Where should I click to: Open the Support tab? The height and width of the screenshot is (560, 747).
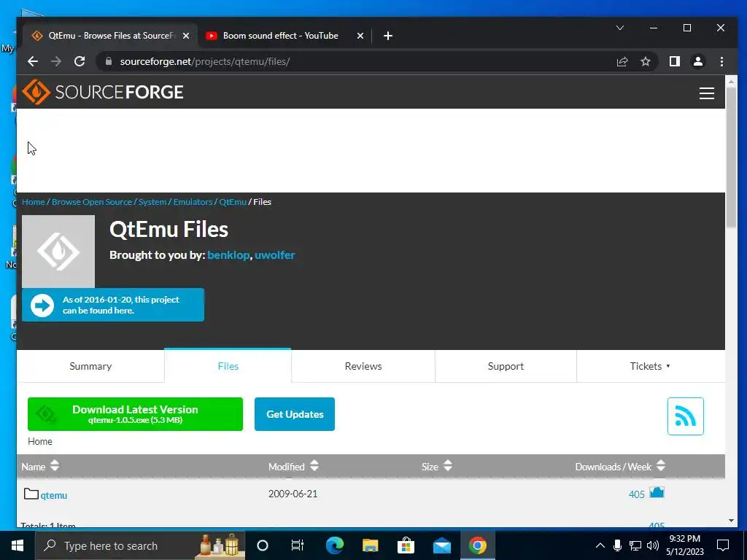click(506, 366)
